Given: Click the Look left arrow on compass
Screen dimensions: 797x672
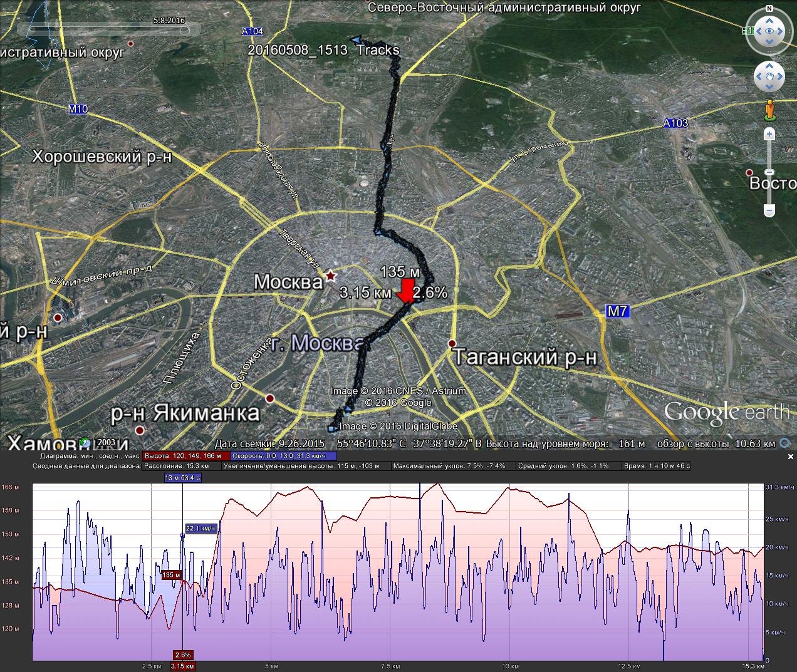Looking at the screenshot, I should (758, 31).
